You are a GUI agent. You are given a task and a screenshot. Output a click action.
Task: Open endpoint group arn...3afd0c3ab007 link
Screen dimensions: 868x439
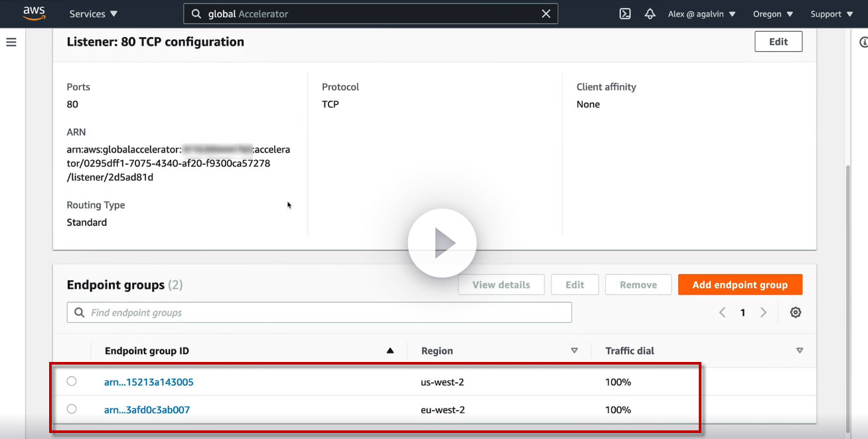[147, 410]
